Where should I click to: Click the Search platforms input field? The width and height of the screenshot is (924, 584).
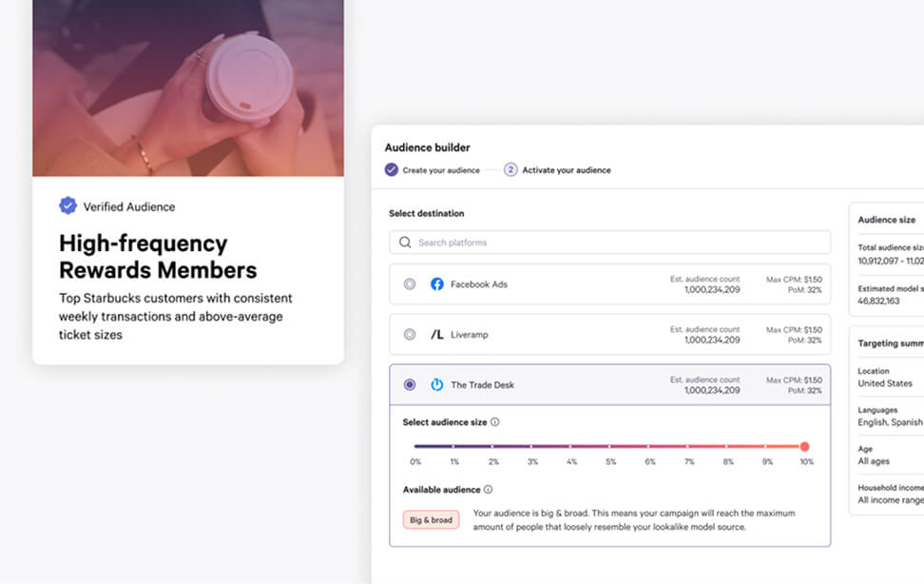point(608,243)
